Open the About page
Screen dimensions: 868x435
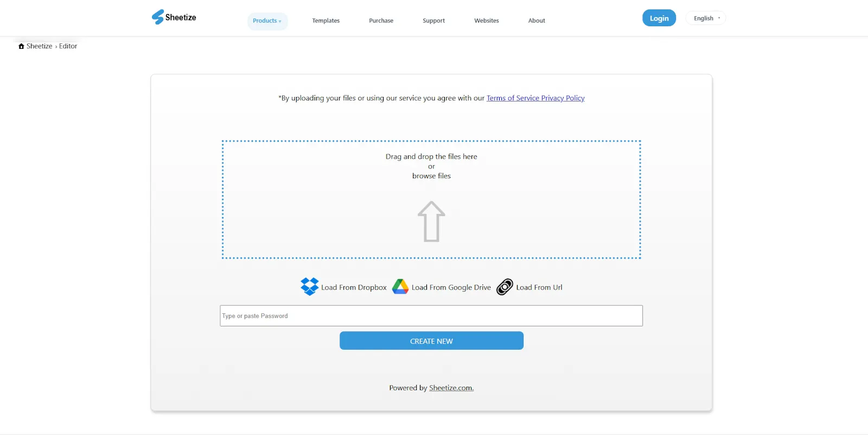point(537,21)
